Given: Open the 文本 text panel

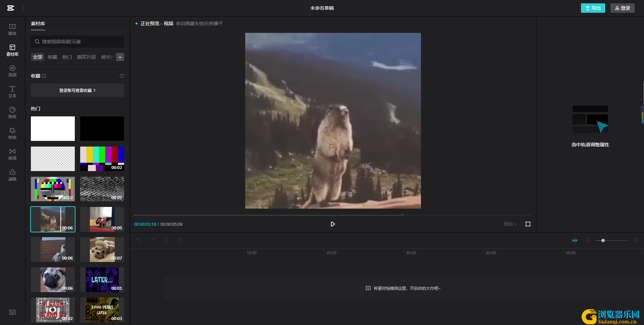Looking at the screenshot, I should click(12, 92).
